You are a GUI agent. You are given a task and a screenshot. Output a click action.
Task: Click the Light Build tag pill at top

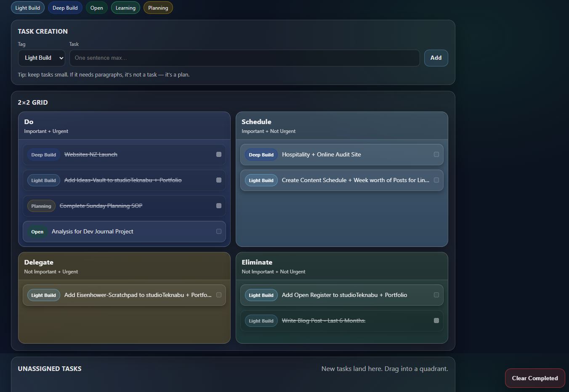pos(28,8)
